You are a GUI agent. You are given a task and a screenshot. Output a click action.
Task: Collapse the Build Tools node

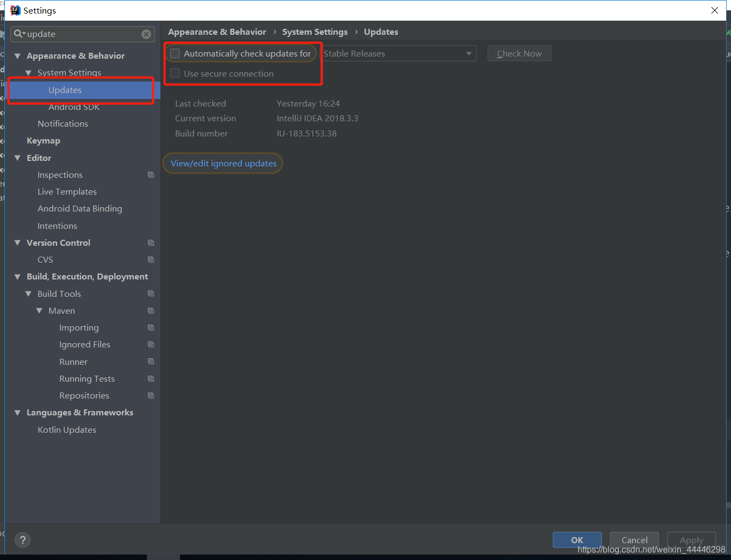28,294
